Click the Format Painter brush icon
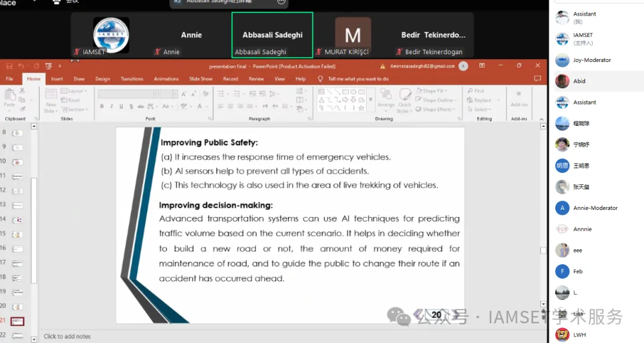This screenshot has height=343, width=644. pos(22,109)
